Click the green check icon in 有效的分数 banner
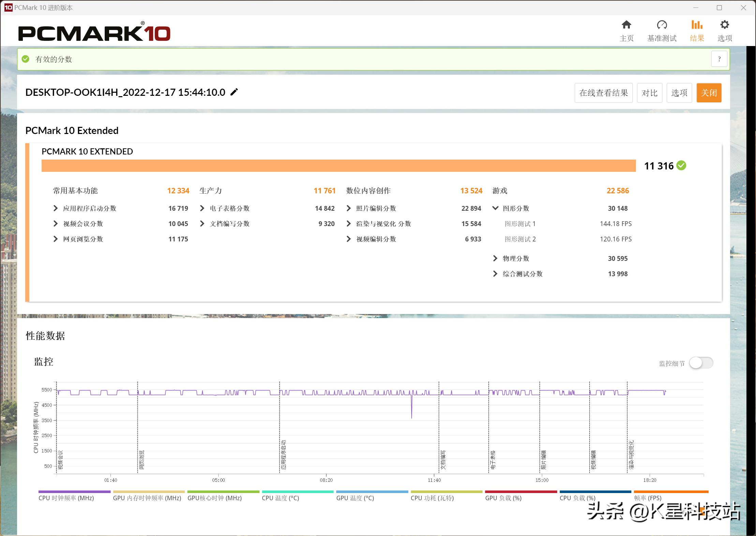The image size is (756, 536). point(26,59)
